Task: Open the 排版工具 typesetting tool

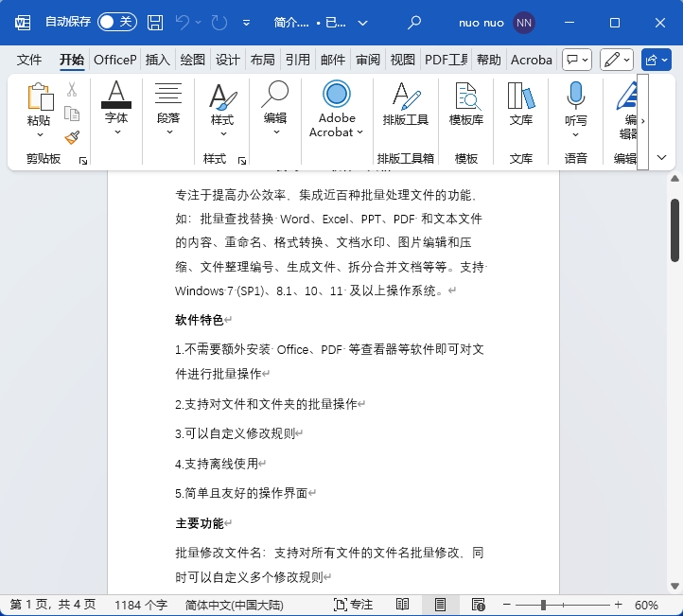Action: (x=406, y=104)
